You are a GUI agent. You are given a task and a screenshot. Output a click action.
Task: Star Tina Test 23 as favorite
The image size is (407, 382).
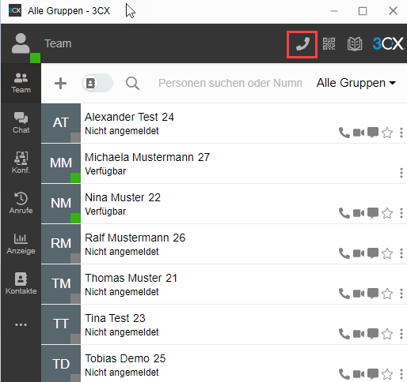pyautogui.click(x=387, y=334)
